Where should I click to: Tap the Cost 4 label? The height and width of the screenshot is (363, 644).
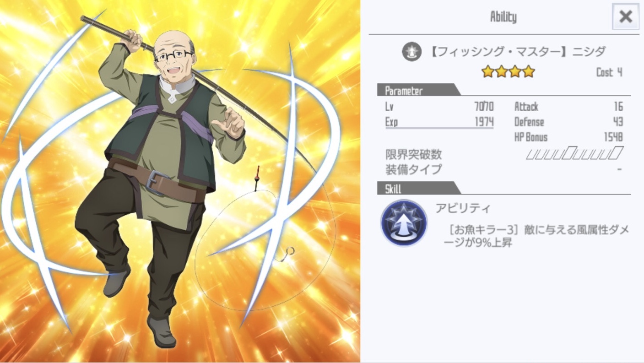click(x=609, y=72)
